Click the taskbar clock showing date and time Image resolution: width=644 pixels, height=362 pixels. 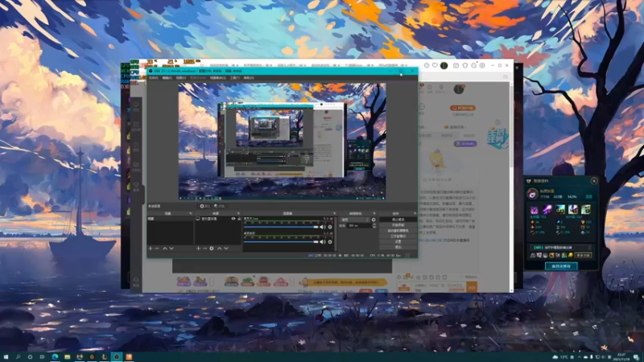coord(621,357)
